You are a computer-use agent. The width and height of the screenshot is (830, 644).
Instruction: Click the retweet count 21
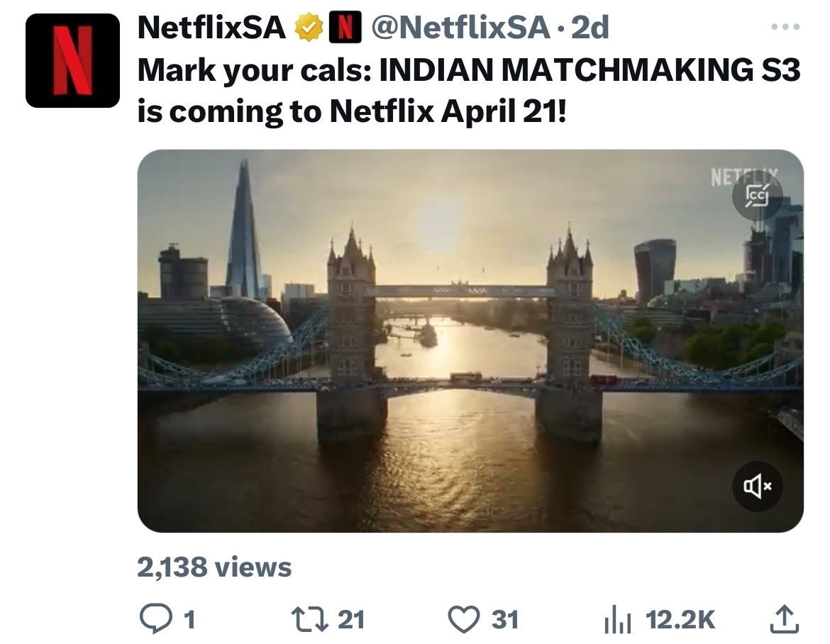click(350, 619)
